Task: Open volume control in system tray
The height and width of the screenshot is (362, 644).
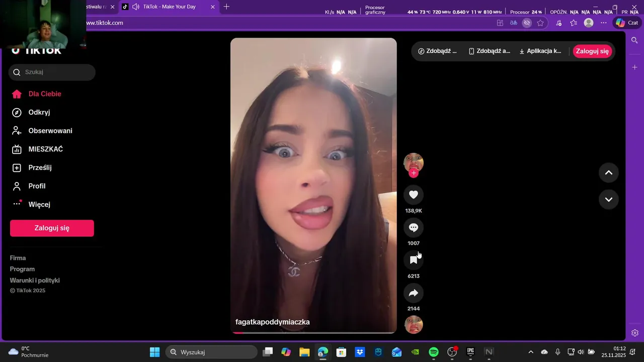Action: coord(581,352)
